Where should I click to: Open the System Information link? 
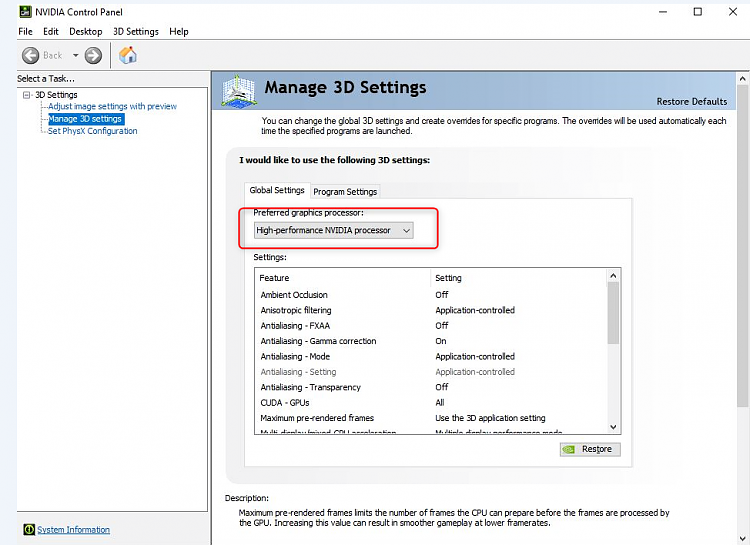pos(74,530)
